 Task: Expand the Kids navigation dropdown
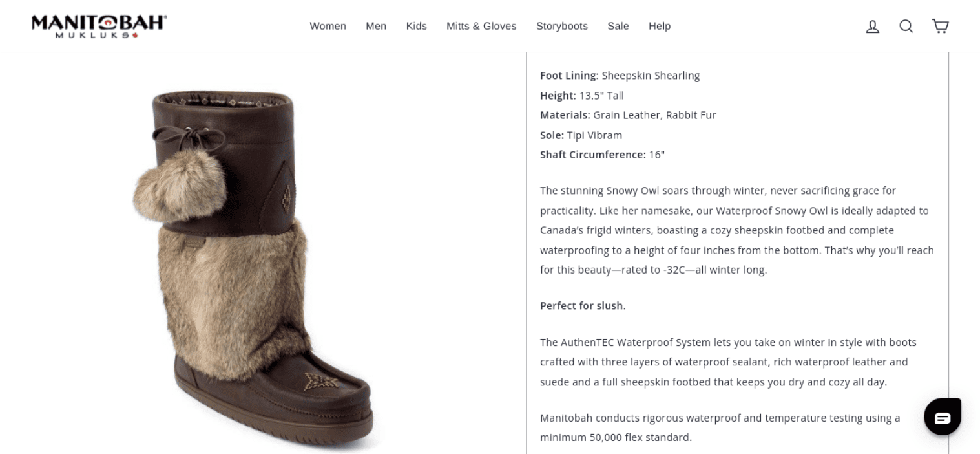click(x=416, y=26)
